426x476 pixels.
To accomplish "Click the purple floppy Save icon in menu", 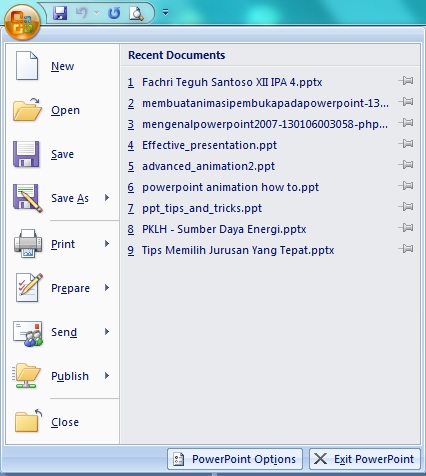I will pyautogui.click(x=26, y=154).
